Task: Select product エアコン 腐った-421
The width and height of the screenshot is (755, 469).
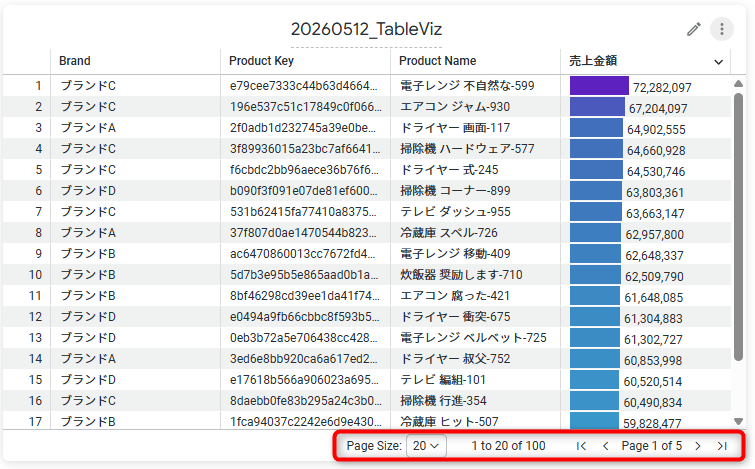Action: pos(455,296)
